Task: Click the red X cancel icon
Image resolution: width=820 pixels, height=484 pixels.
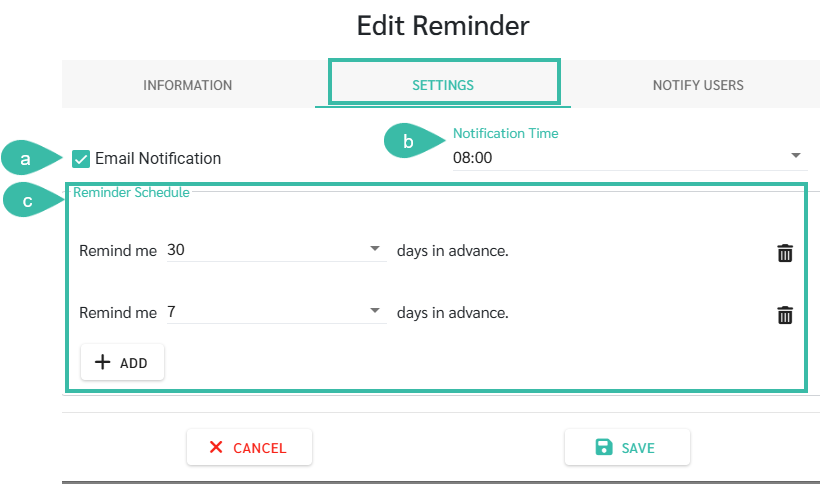Action: click(216, 447)
